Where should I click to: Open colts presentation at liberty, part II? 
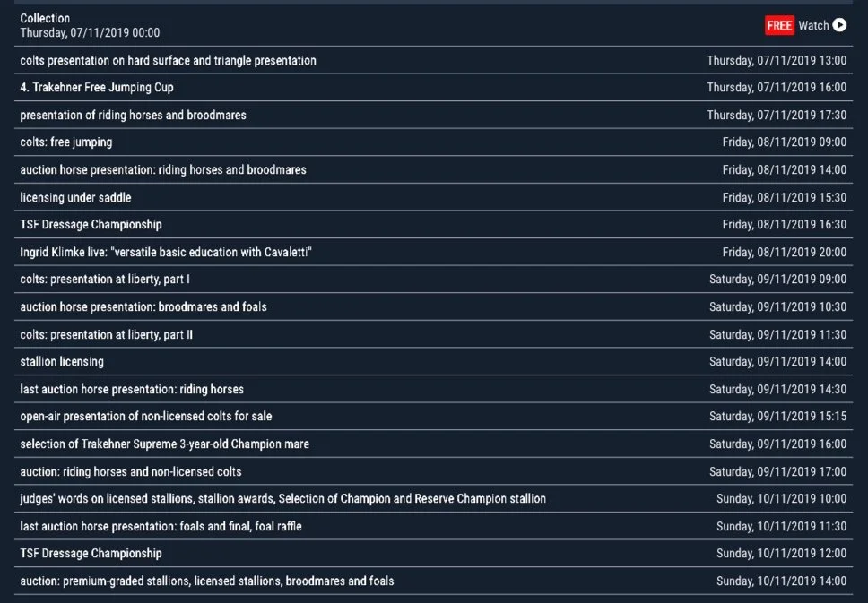(x=433, y=335)
